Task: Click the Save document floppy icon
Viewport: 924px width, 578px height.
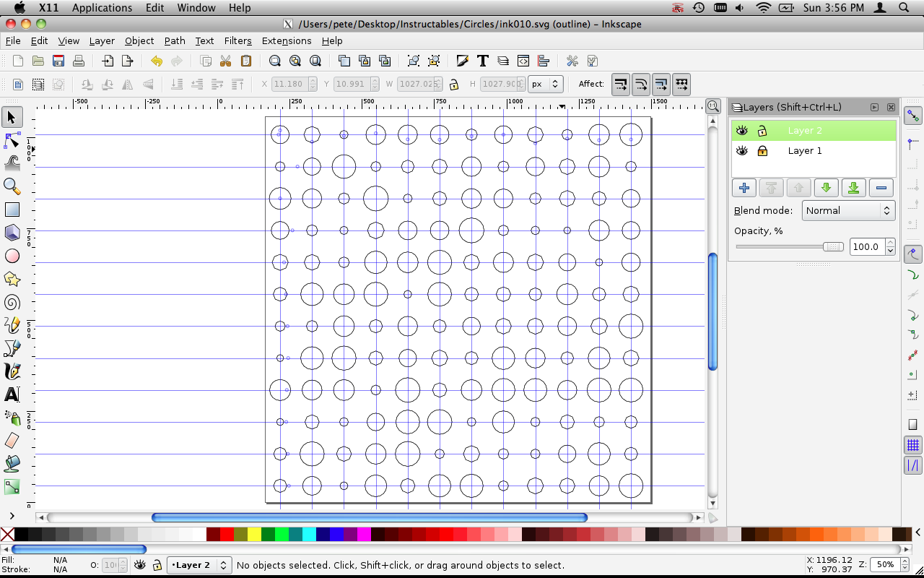Action: point(58,61)
